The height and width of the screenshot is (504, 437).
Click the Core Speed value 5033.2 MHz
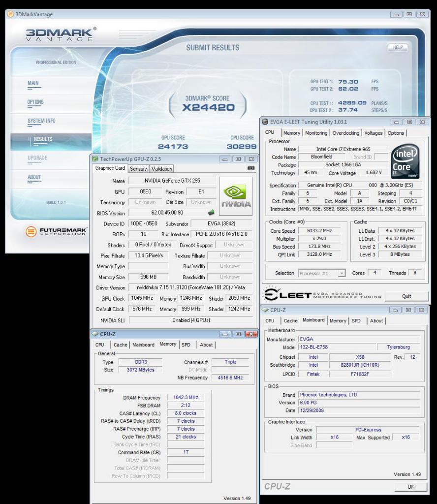pos(319,231)
